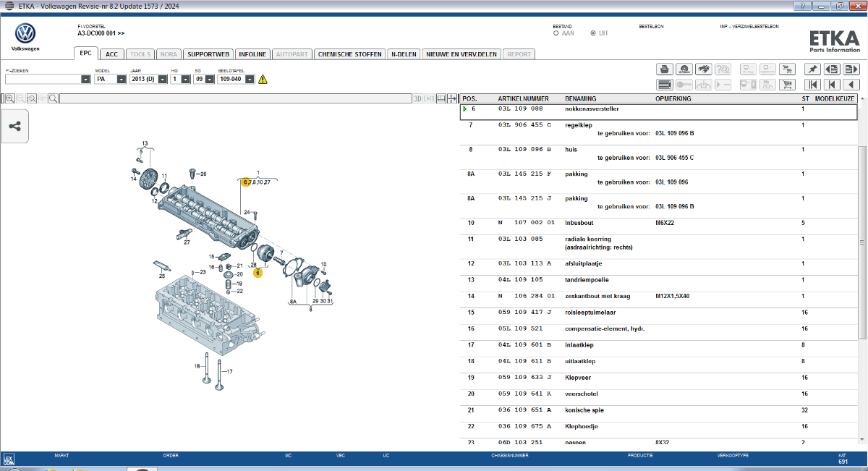868x471 pixels.
Task: Select the Bestand UIT radio button
Action: [593, 33]
